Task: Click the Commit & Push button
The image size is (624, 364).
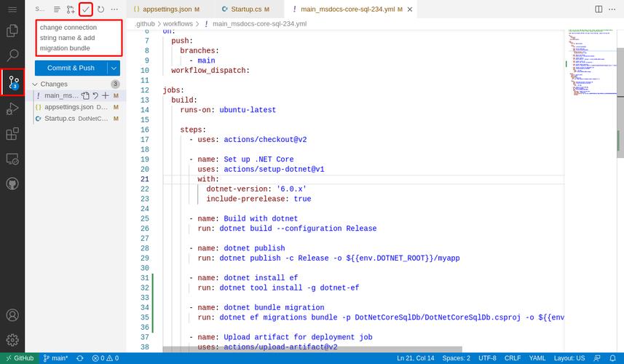Action: pyautogui.click(x=71, y=68)
